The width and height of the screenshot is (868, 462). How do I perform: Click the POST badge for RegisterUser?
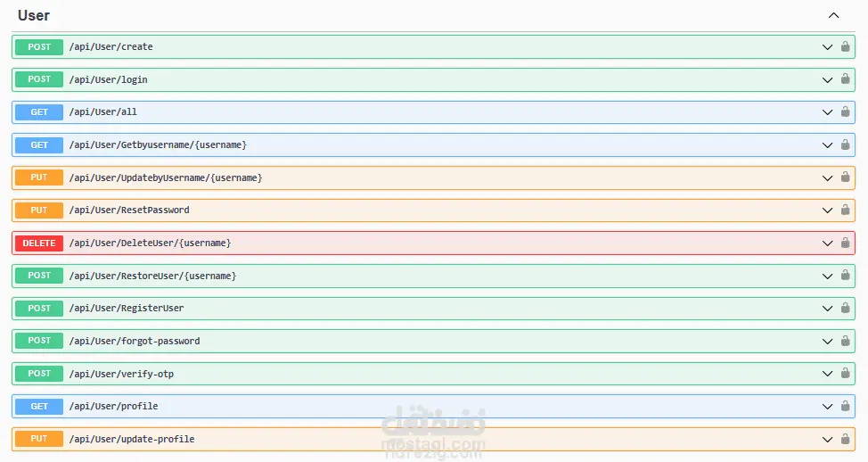38,308
